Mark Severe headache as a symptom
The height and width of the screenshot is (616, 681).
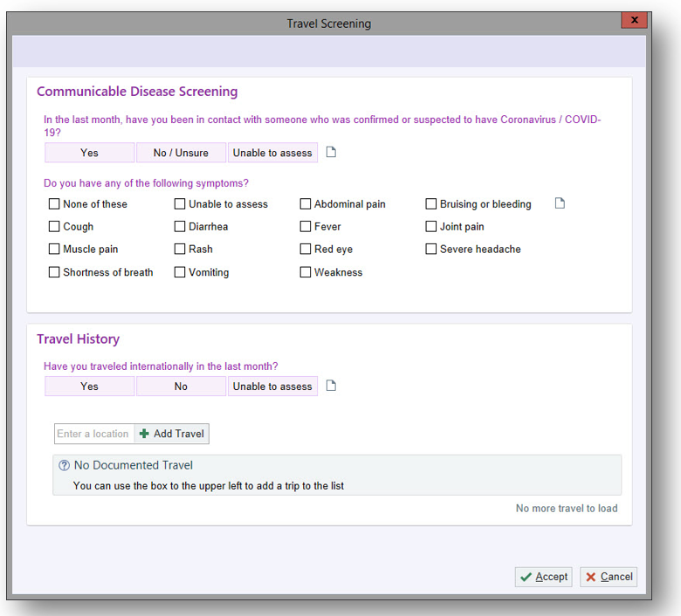431,250
